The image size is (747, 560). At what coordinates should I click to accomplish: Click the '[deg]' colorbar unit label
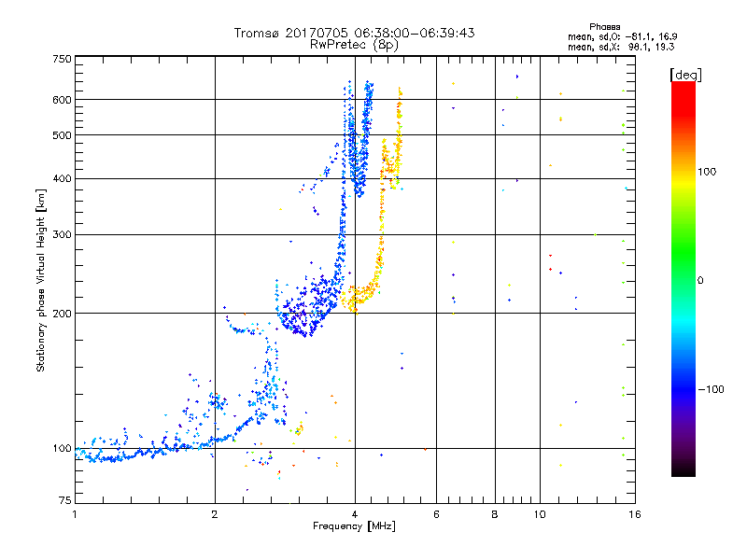(x=685, y=75)
